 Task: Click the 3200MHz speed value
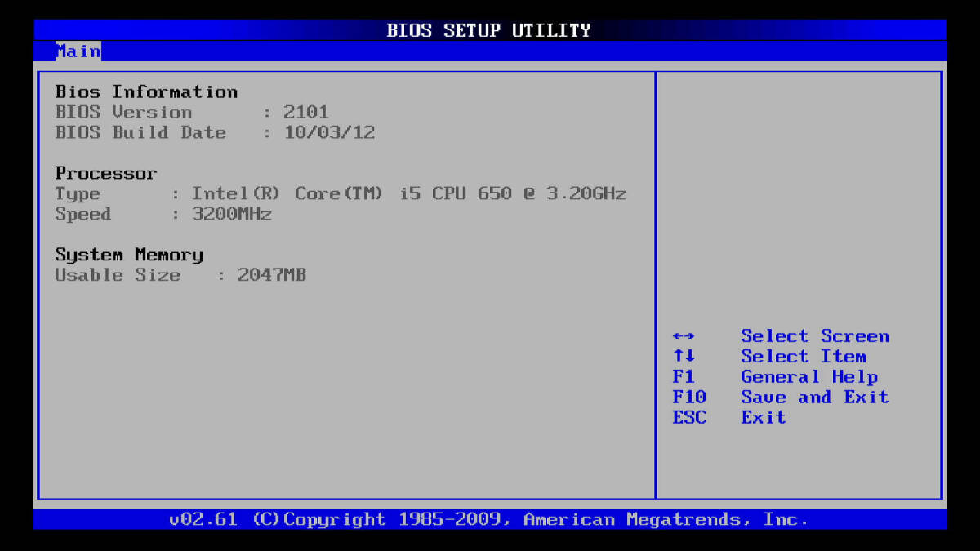pyautogui.click(x=232, y=214)
